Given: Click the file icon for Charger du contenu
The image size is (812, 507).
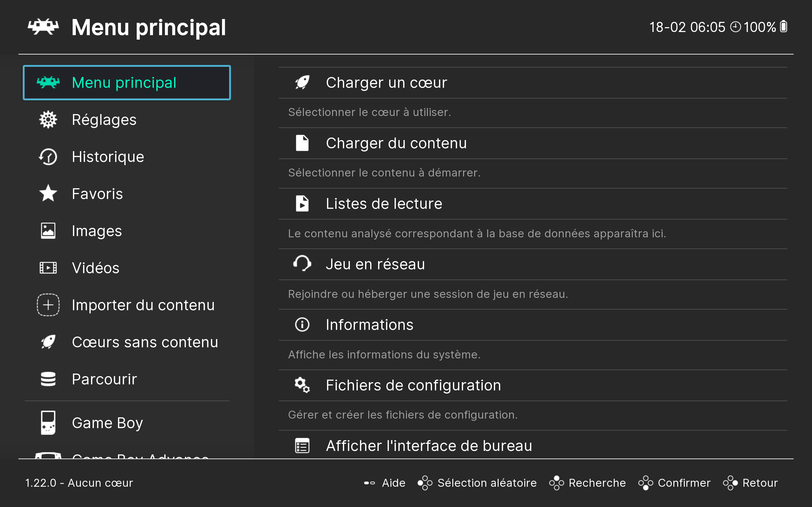Looking at the screenshot, I should [x=302, y=143].
